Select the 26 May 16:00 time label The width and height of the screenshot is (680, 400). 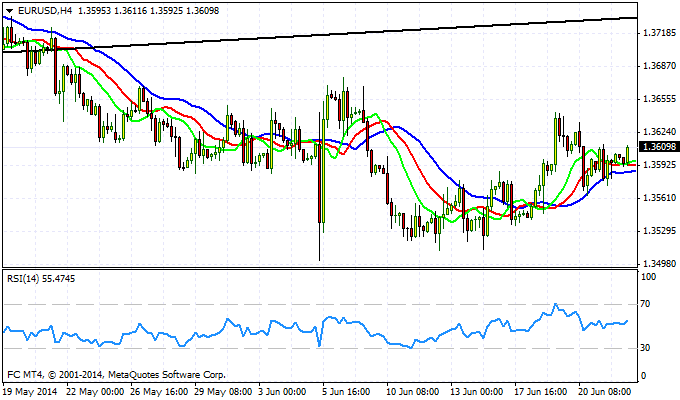pyautogui.click(x=159, y=392)
